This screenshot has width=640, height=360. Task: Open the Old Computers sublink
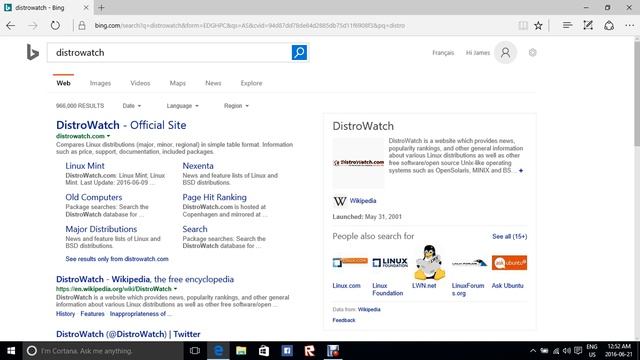[93, 197]
